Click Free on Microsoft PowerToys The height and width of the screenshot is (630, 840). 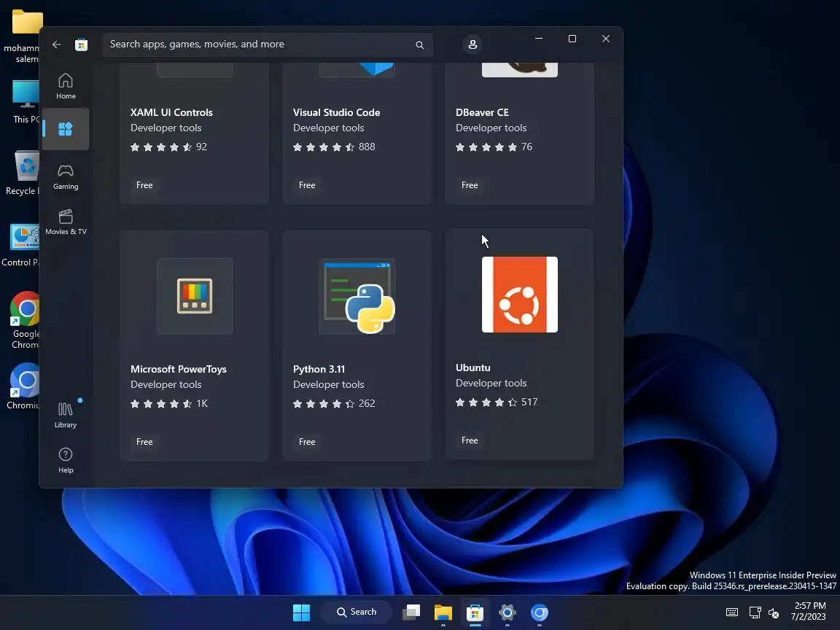click(144, 441)
